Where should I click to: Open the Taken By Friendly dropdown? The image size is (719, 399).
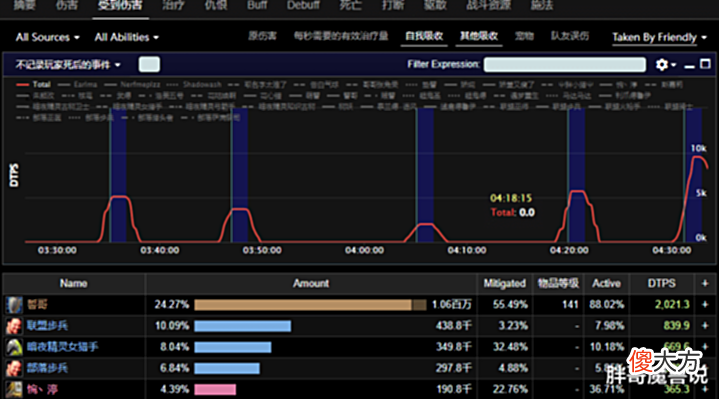pos(659,38)
